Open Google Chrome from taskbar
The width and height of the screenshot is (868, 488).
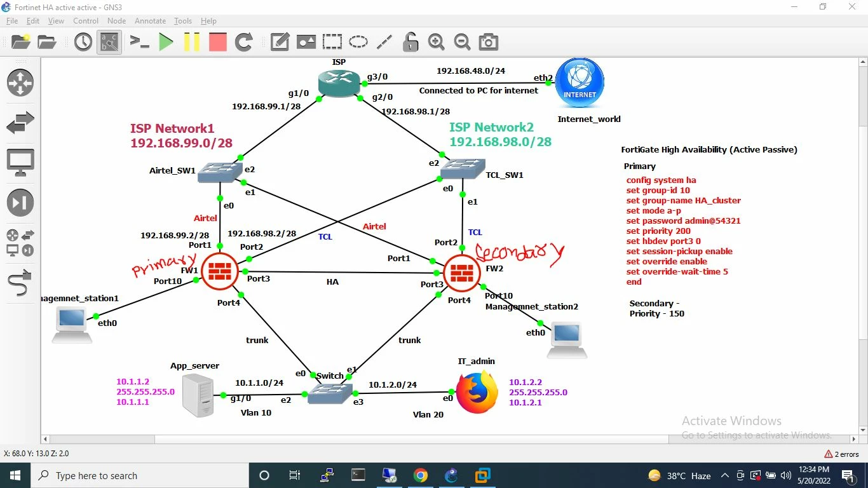(421, 475)
